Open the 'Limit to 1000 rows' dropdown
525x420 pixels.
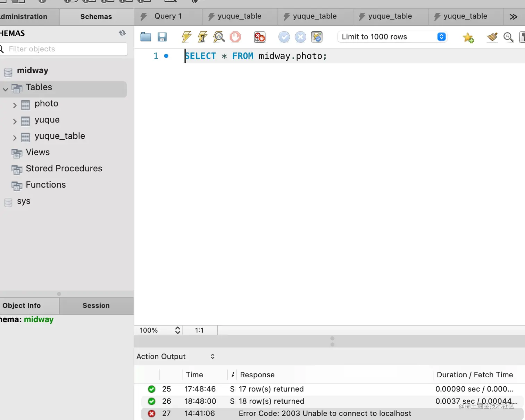pyautogui.click(x=392, y=37)
